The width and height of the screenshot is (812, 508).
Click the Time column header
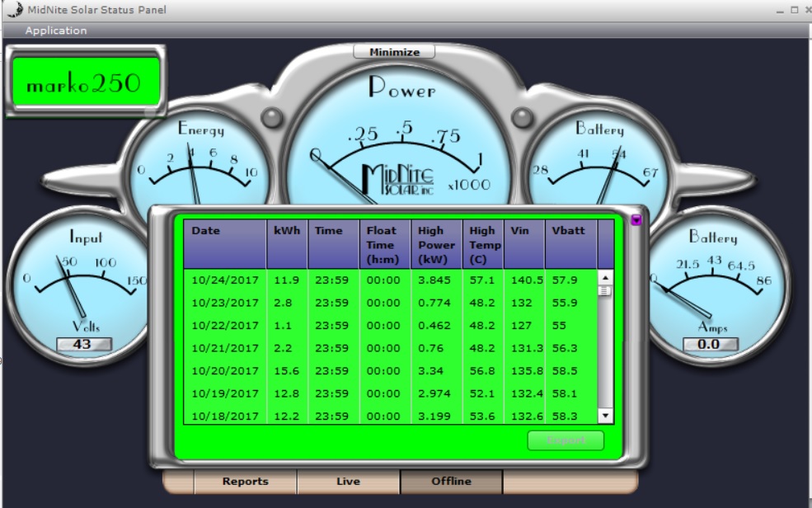(334, 244)
